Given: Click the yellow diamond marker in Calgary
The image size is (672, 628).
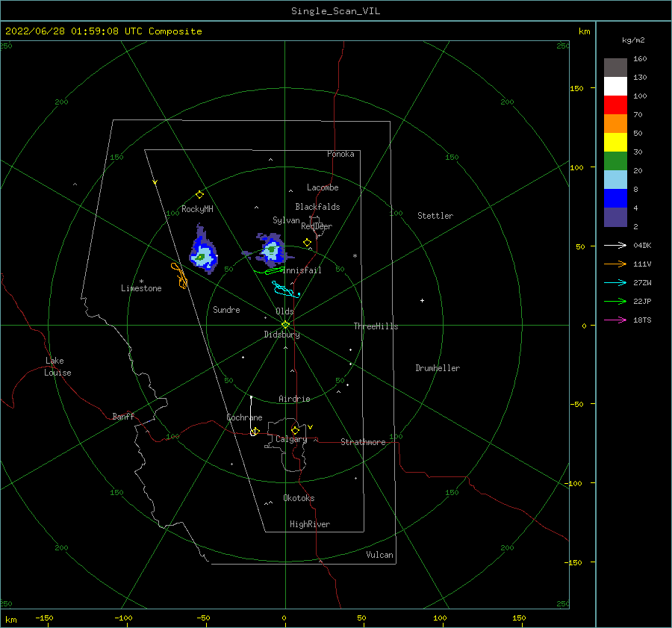Looking at the screenshot, I should (295, 430).
